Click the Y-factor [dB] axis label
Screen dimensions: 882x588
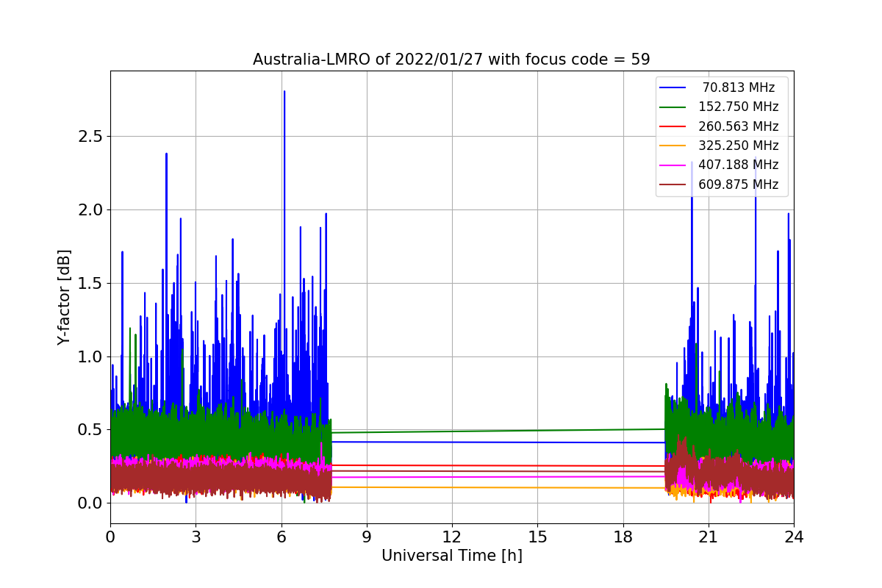65,297
